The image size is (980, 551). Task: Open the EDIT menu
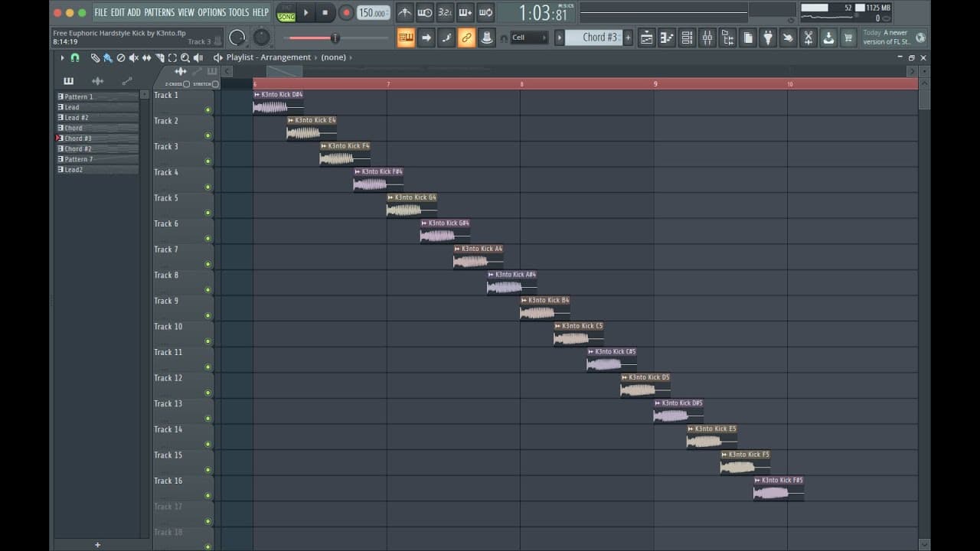click(x=118, y=12)
